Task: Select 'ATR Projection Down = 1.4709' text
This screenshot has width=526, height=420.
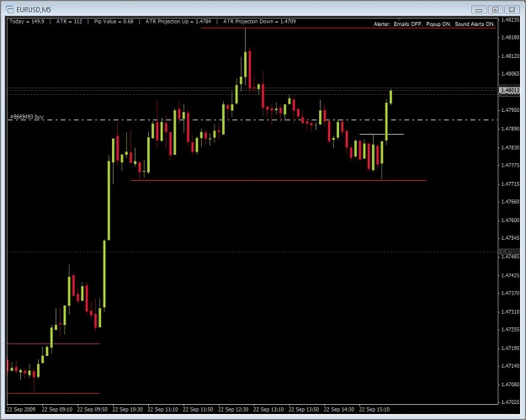Action: [260, 22]
